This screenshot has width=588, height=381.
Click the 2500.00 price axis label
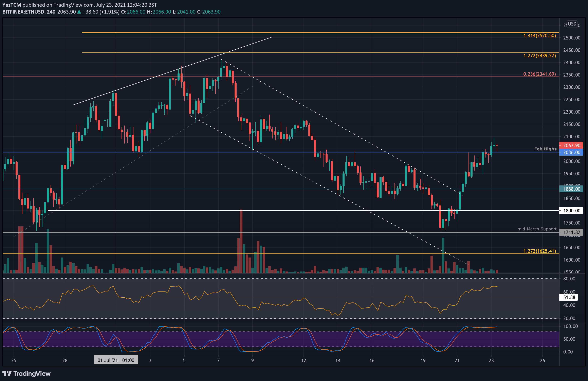click(572, 38)
